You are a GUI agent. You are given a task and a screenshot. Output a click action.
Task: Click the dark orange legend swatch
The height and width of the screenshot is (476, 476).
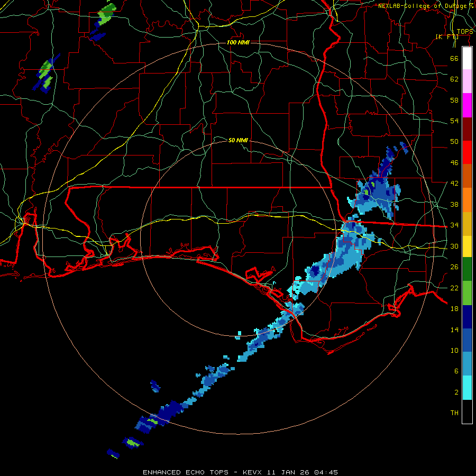coord(467,176)
